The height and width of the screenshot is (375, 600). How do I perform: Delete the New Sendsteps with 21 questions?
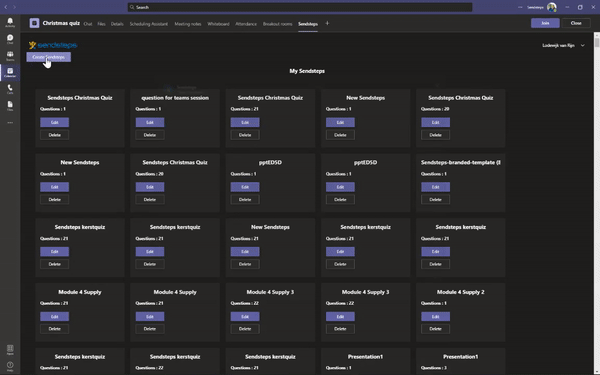[x=245, y=264]
